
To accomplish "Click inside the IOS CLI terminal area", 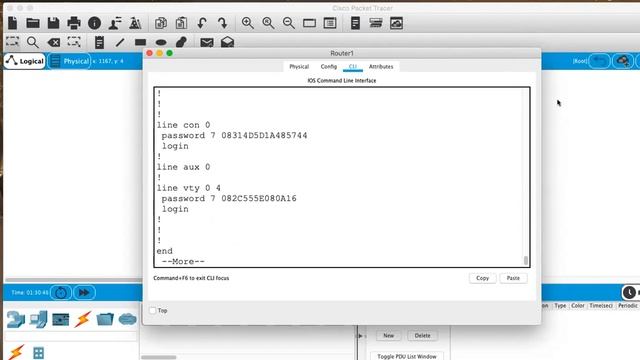I will [x=342, y=177].
